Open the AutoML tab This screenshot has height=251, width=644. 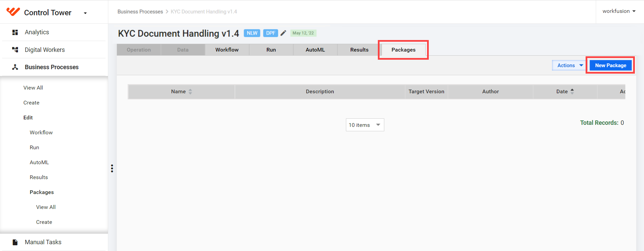pyautogui.click(x=315, y=50)
